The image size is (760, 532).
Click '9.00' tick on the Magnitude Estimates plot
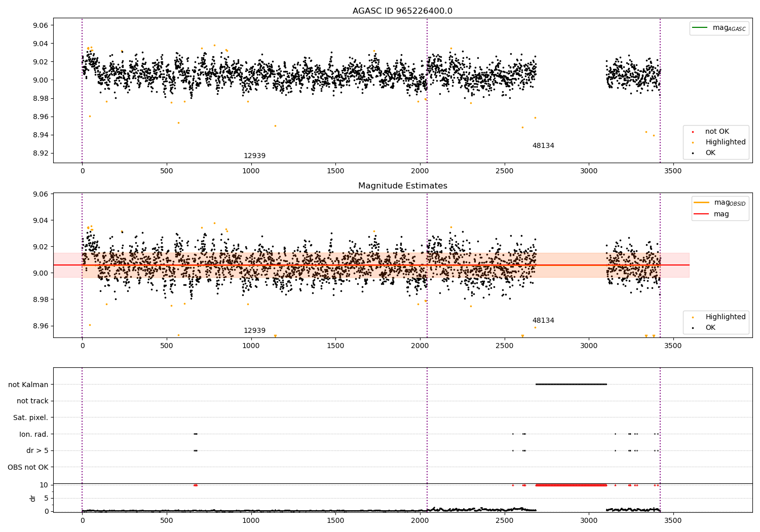[x=41, y=274]
